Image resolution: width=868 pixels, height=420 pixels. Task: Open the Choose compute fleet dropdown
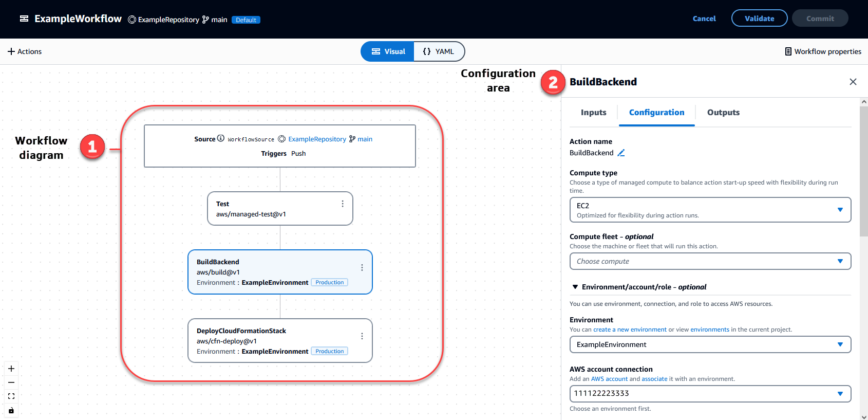(x=710, y=261)
